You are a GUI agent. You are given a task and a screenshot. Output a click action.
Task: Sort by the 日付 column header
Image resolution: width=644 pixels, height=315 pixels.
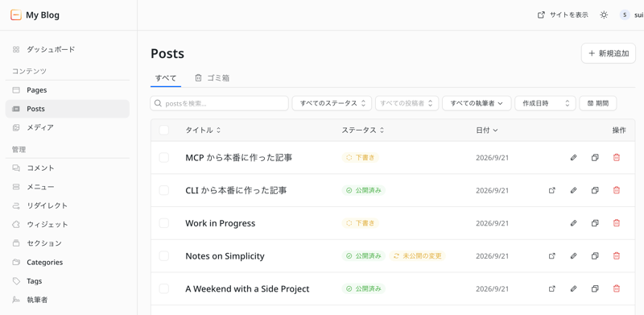pos(487,130)
